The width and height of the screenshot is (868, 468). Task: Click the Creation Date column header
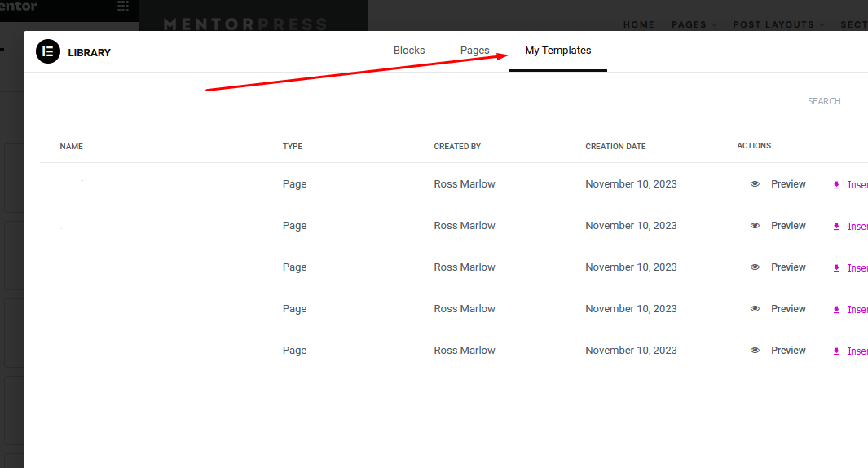(x=615, y=147)
